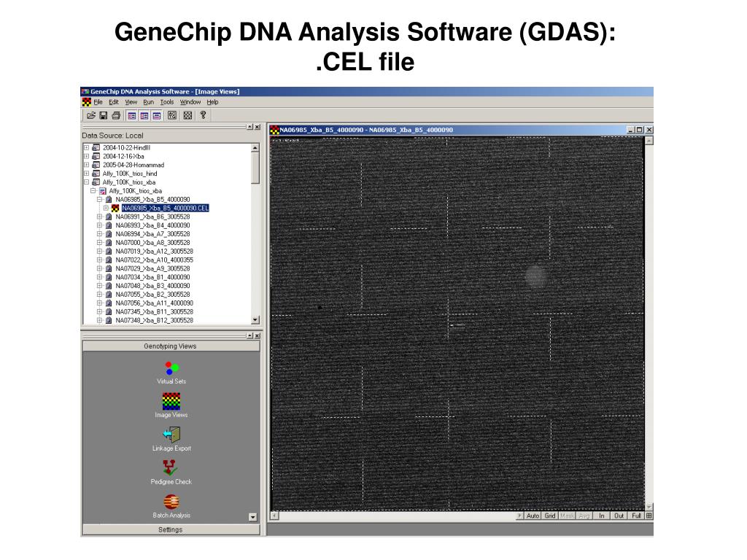The height and width of the screenshot is (560, 747).
Task: Click the NA06991_Xba_B6_3005528 sample icon
Action: 109,217
